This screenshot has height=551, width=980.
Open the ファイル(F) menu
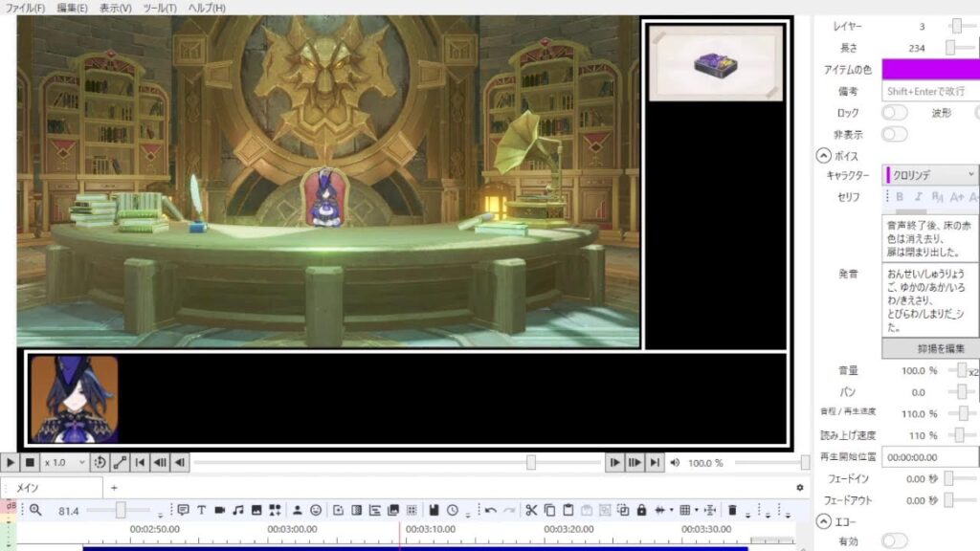26,8
